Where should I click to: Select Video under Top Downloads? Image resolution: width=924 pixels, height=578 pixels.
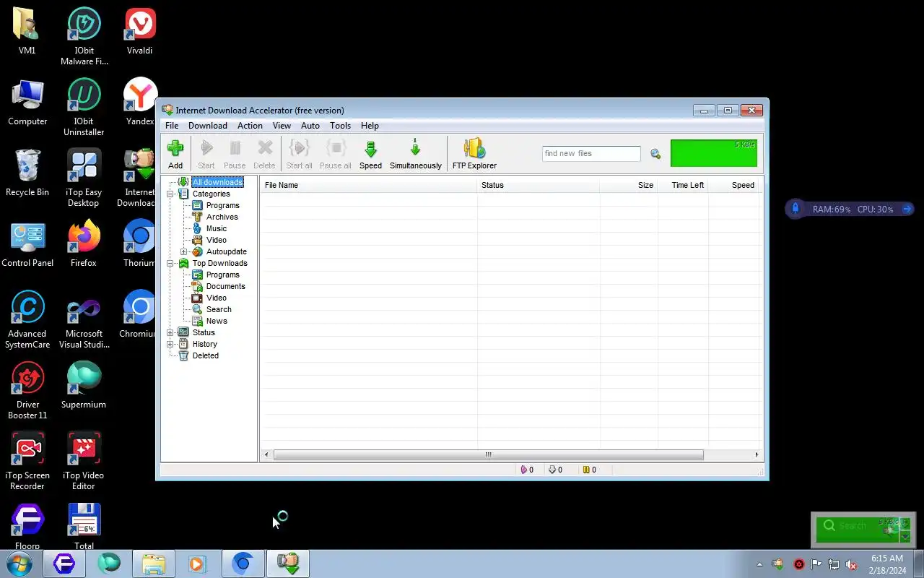[217, 298]
